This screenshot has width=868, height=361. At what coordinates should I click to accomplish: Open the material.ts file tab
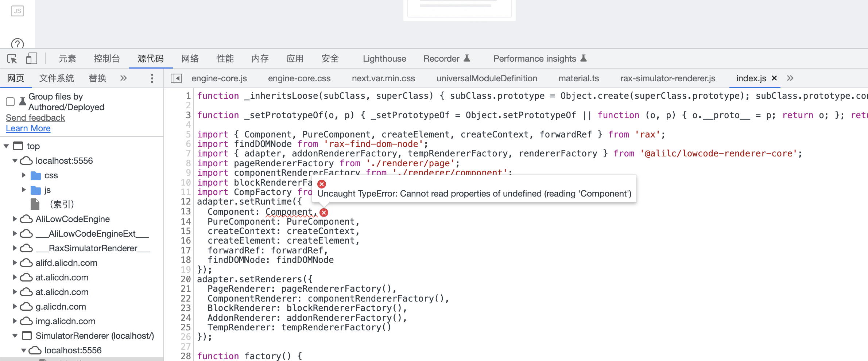578,78
